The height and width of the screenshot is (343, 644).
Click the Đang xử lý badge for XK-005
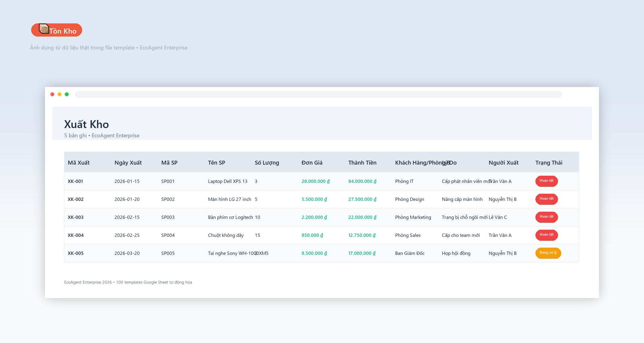click(x=548, y=253)
